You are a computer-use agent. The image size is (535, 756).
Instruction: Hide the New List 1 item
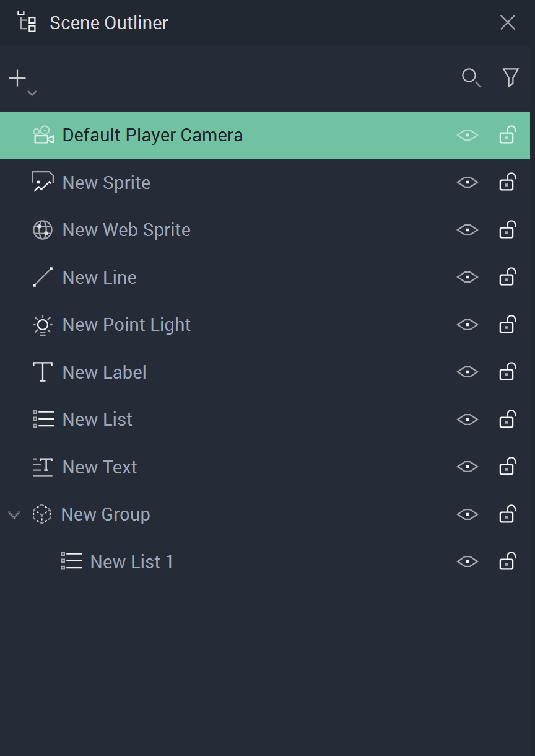[468, 562]
